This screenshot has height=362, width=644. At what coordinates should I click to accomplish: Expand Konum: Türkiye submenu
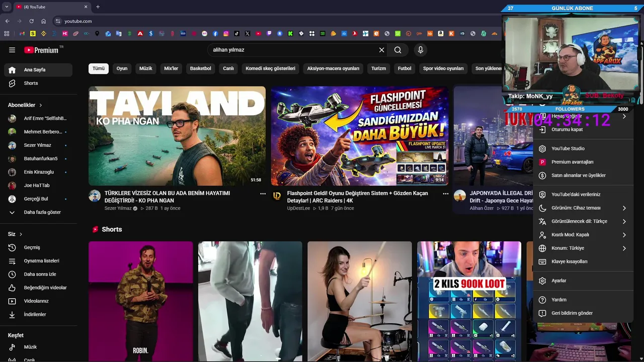(583, 248)
